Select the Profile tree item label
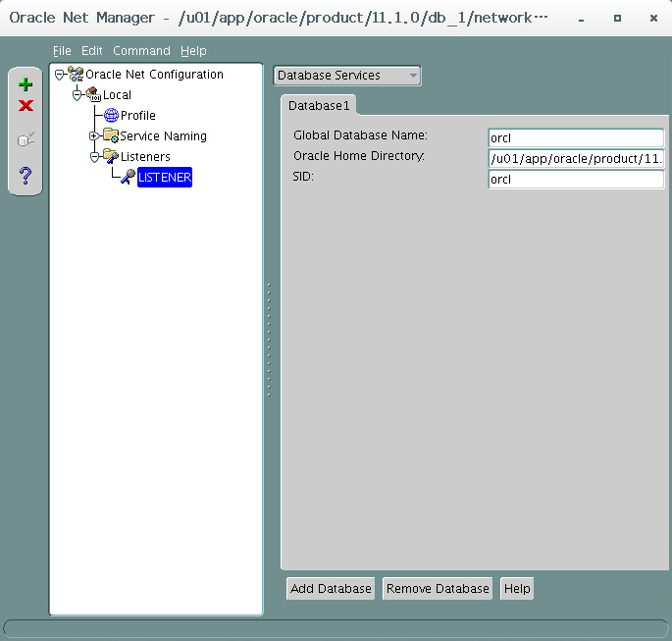Image resolution: width=672 pixels, height=641 pixels. click(x=138, y=115)
